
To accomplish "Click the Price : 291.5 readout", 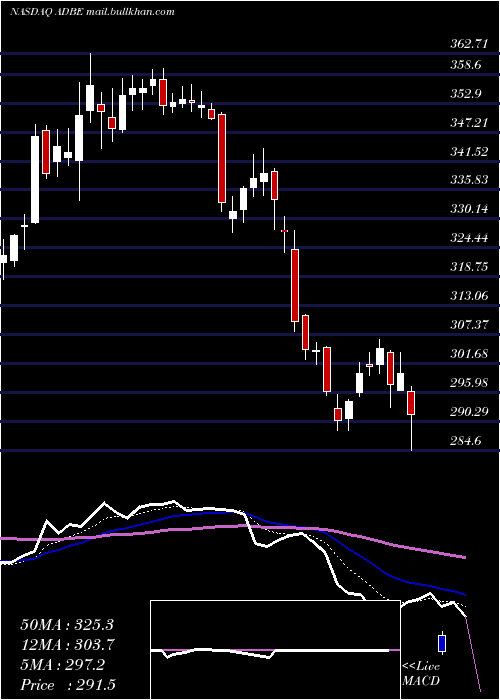I will (x=70, y=685).
